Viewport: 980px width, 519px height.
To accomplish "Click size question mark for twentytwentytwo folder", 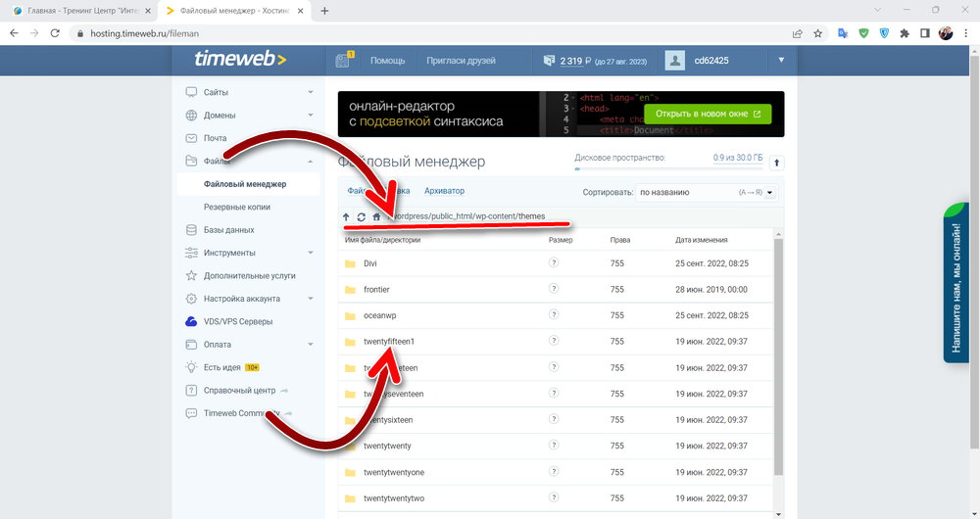I will point(553,497).
